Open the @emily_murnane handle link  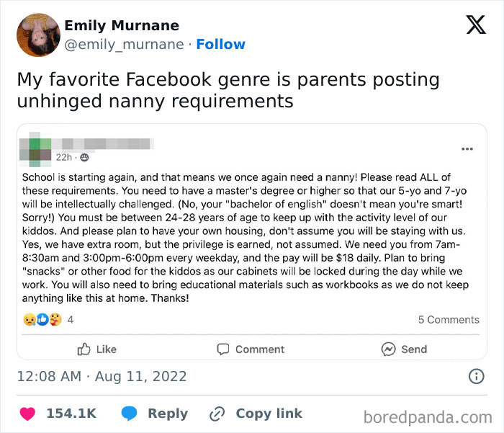tap(124, 45)
